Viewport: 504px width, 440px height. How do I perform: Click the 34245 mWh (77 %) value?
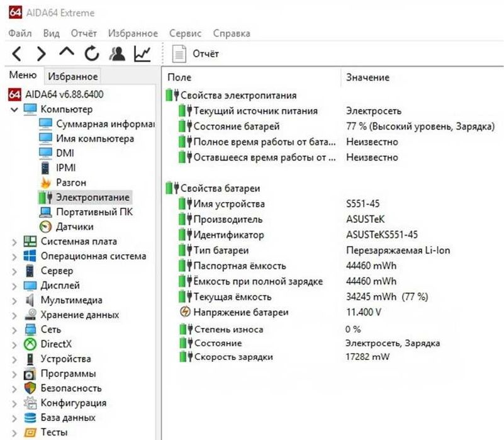(387, 296)
